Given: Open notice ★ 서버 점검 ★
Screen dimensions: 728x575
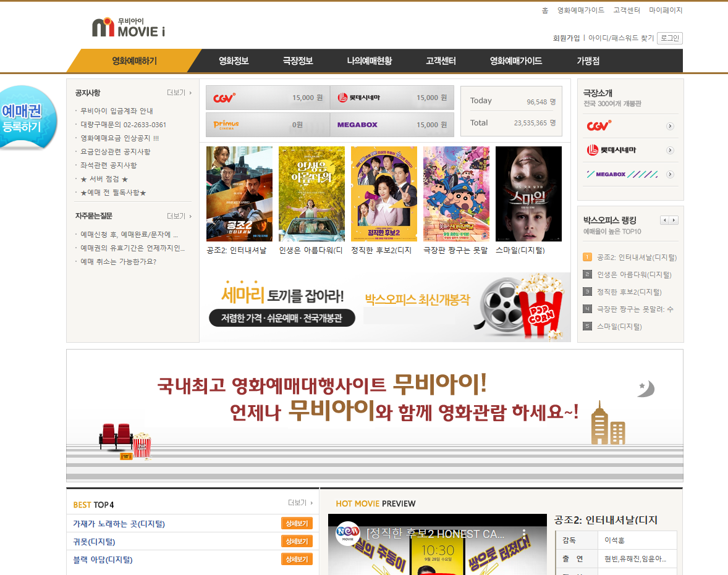Looking at the screenshot, I should click(104, 178).
